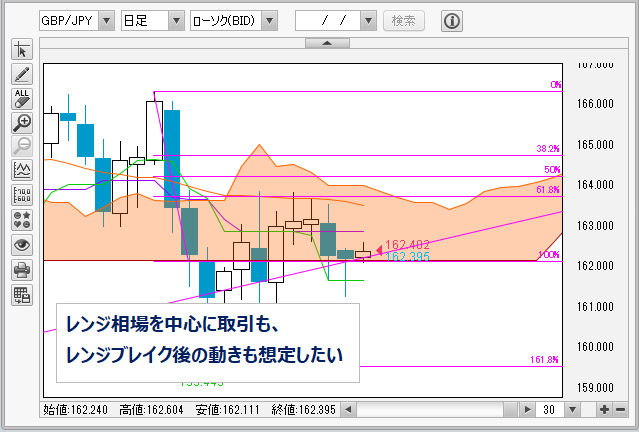639x432 pixels.
Task: Click the 50% Fibonacci level label
Action: tap(553, 170)
